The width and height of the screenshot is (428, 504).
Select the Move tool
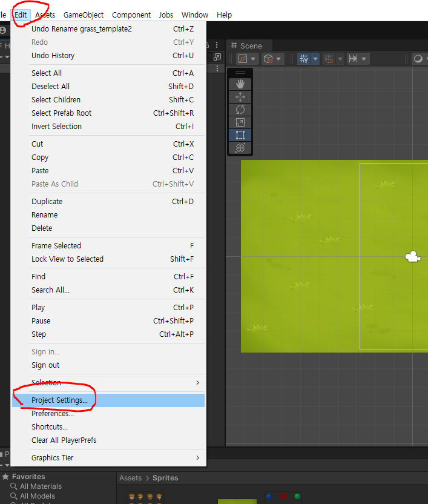click(x=240, y=97)
